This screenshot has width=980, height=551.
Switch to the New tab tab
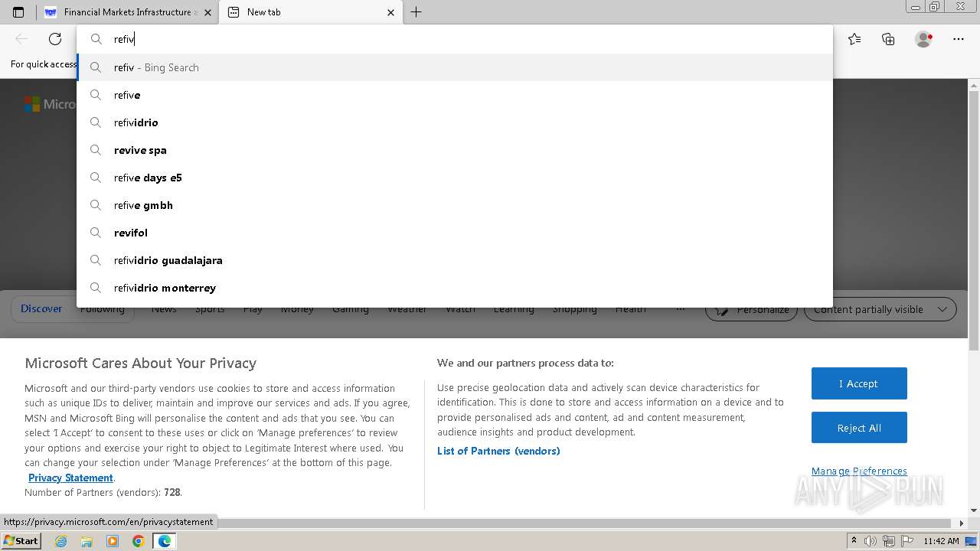pyautogui.click(x=310, y=12)
